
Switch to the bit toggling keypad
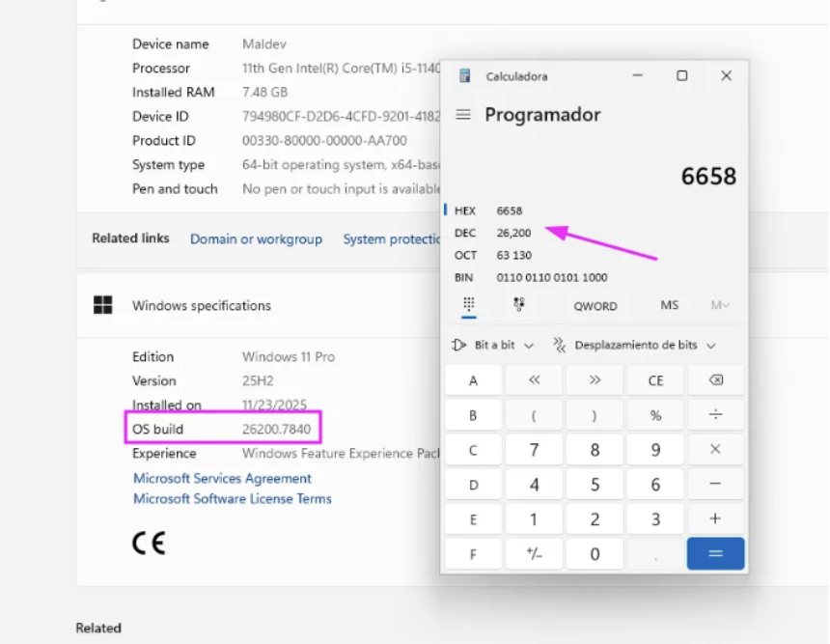click(x=519, y=305)
